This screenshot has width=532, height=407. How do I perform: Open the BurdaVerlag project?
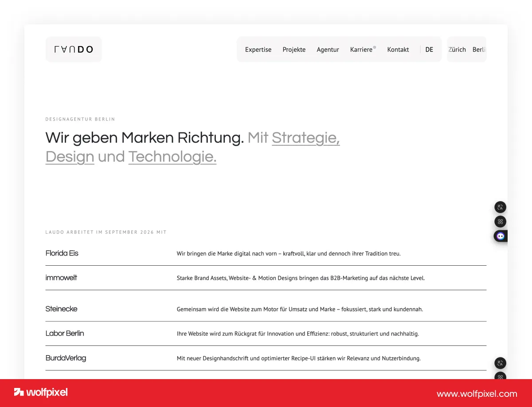pyautogui.click(x=66, y=358)
